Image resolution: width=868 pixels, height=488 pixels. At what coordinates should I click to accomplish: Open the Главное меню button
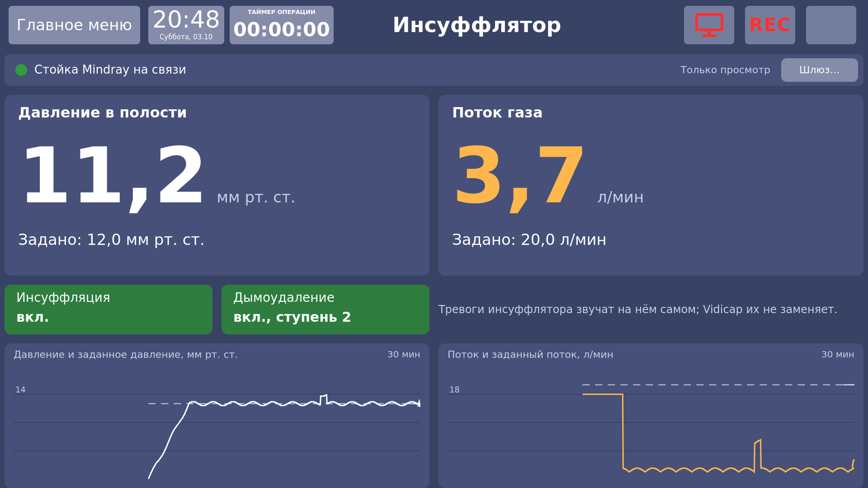[x=74, y=25]
